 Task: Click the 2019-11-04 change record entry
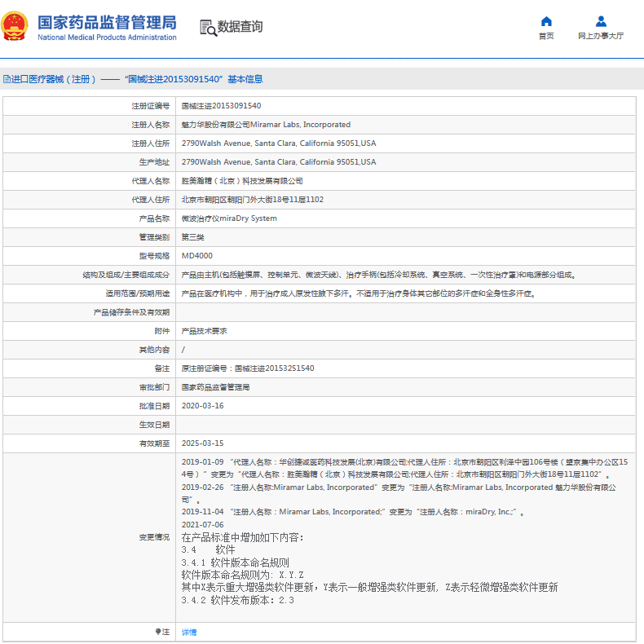pos(353,512)
